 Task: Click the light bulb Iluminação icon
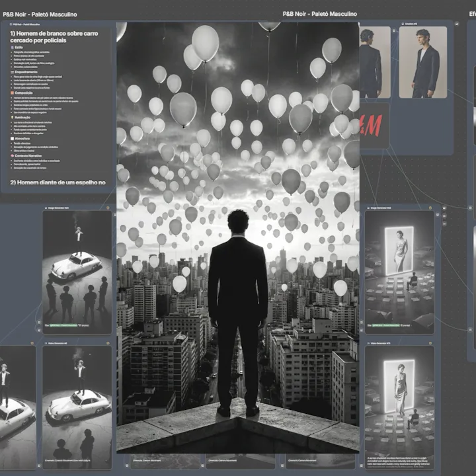[12, 118]
